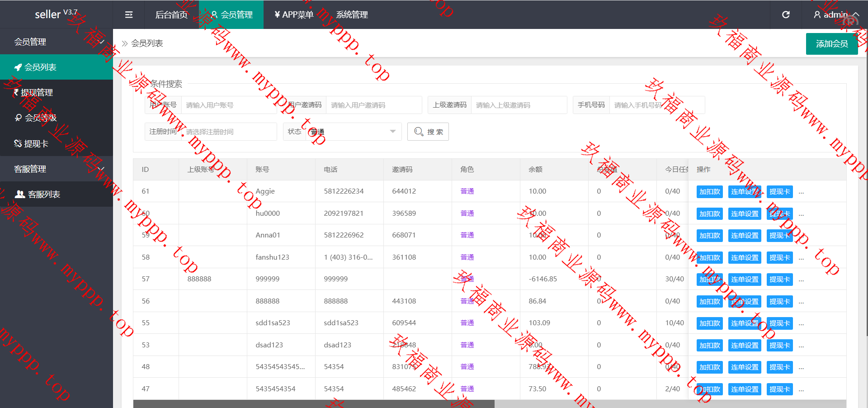Open the 系统管理 top menu

coord(352,15)
